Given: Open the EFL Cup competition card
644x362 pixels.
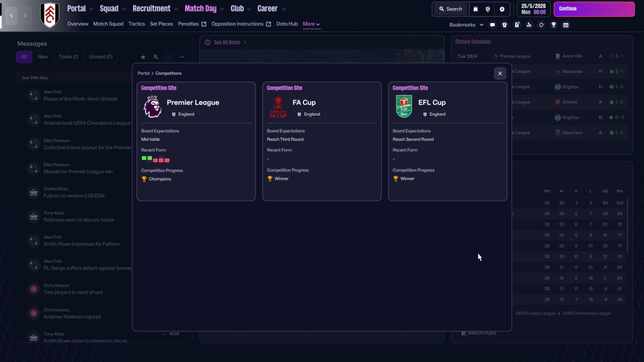Looking at the screenshot, I should click(448, 141).
